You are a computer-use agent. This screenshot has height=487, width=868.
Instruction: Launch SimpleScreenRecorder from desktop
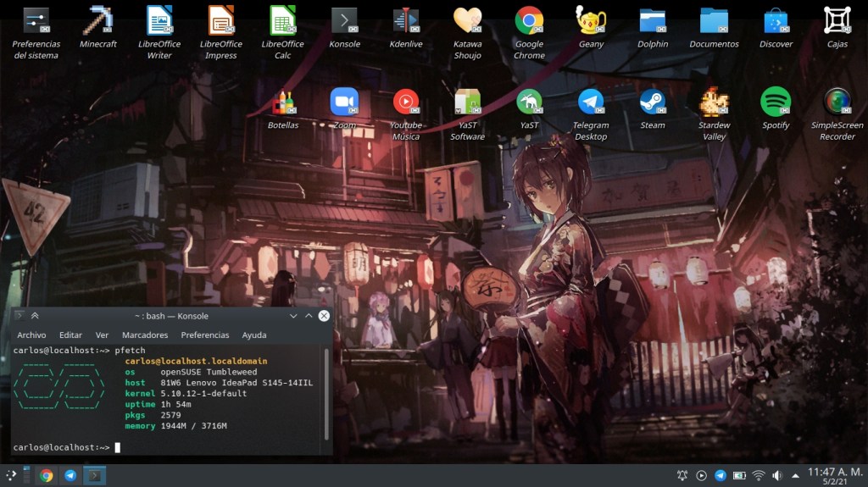coord(837,102)
